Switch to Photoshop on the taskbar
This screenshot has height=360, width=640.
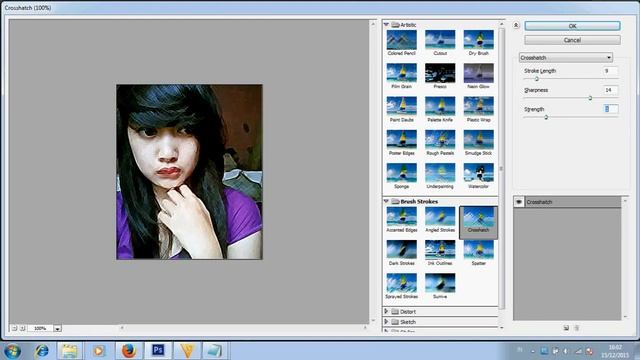point(158,351)
